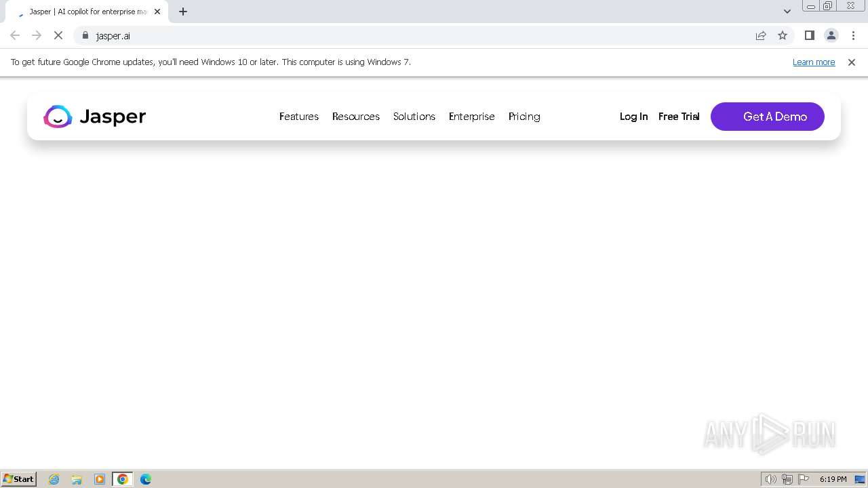The image size is (868, 488).
Task: Open Windows Media Player from the taskbar
Action: (100, 479)
